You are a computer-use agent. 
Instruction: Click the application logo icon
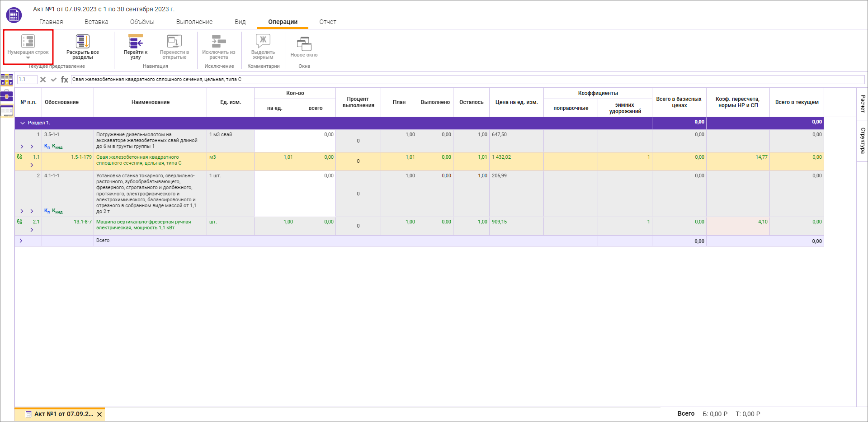[x=14, y=15]
